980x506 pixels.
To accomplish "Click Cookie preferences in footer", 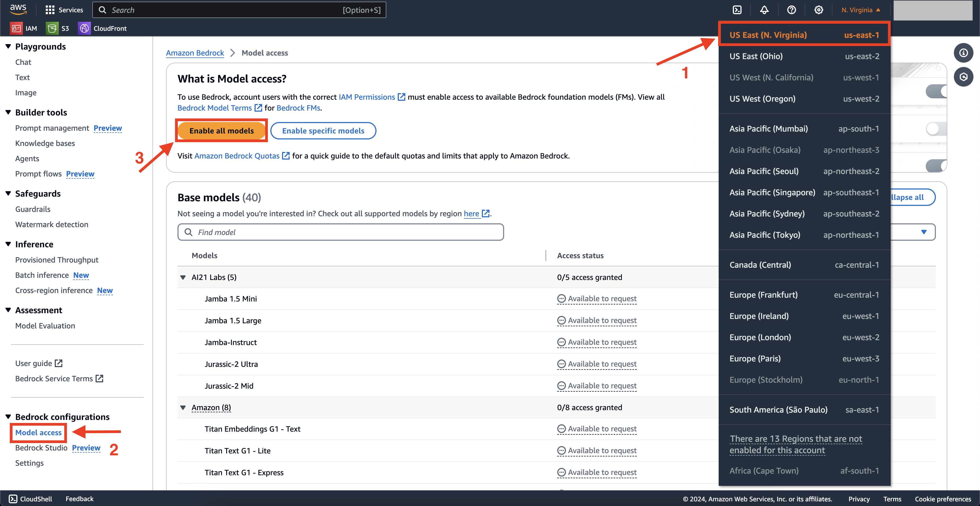I will 943,499.
